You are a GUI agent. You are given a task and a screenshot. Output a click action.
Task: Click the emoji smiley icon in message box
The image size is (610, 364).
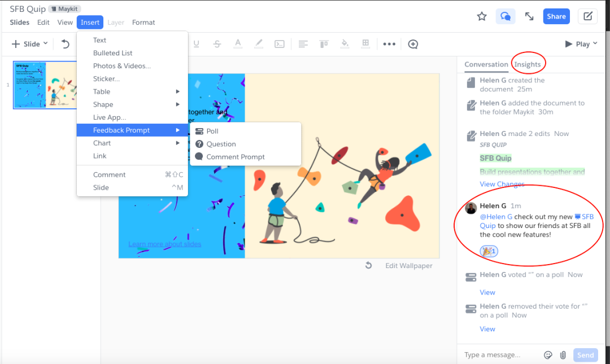548,355
